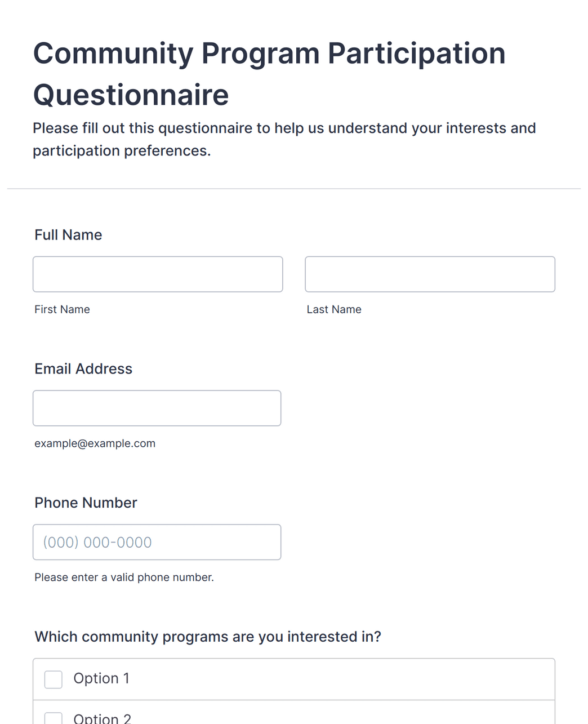
Task: Click the "Option 1" label text
Action: click(x=101, y=678)
